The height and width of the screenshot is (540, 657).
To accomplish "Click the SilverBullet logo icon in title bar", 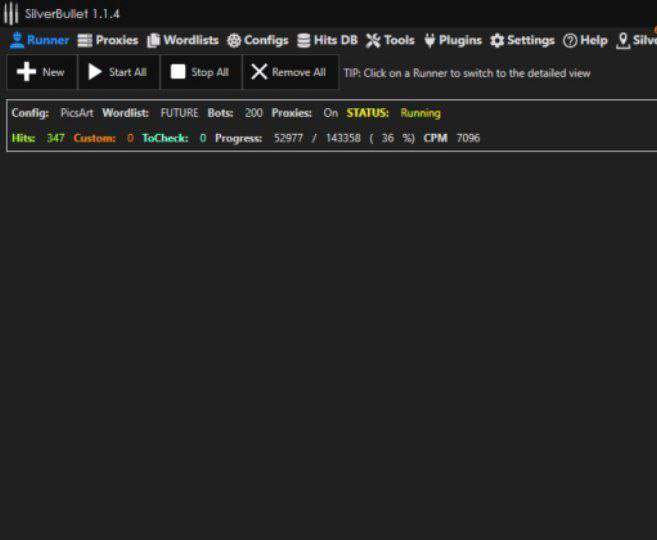I will pos(11,13).
